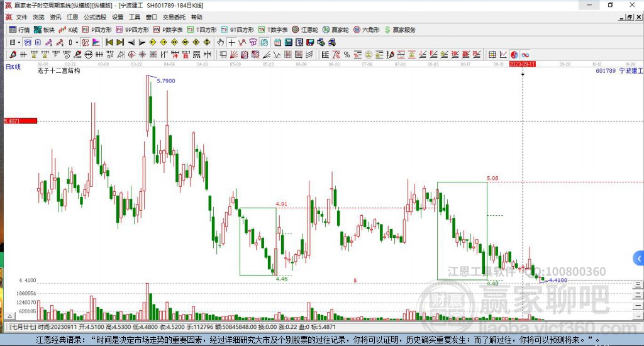This screenshot has height=346, width=644.
Task: Click the red 2023-09-11 date marker
Action: pos(523,64)
